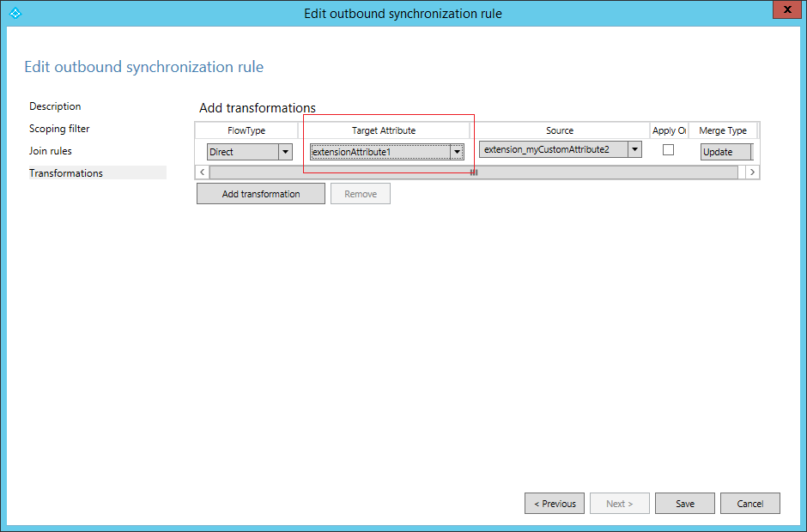
Task: Select the Description page in the sidebar
Action: [x=55, y=106]
